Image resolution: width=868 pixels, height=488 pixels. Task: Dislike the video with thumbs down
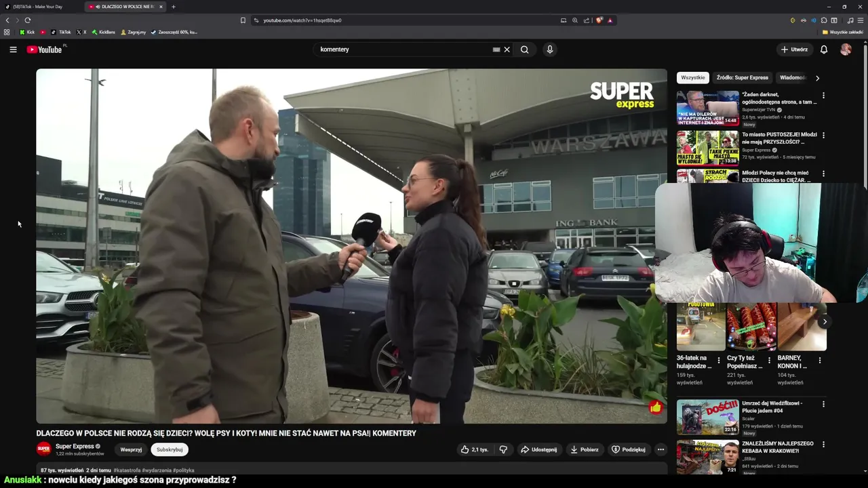pyautogui.click(x=503, y=449)
